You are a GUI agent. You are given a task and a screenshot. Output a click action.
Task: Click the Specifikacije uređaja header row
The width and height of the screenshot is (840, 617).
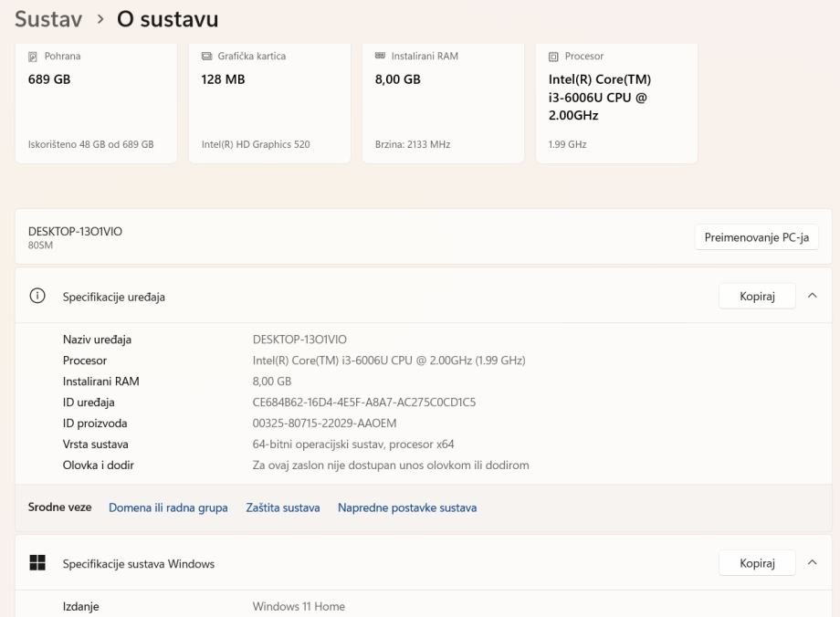[365, 297]
